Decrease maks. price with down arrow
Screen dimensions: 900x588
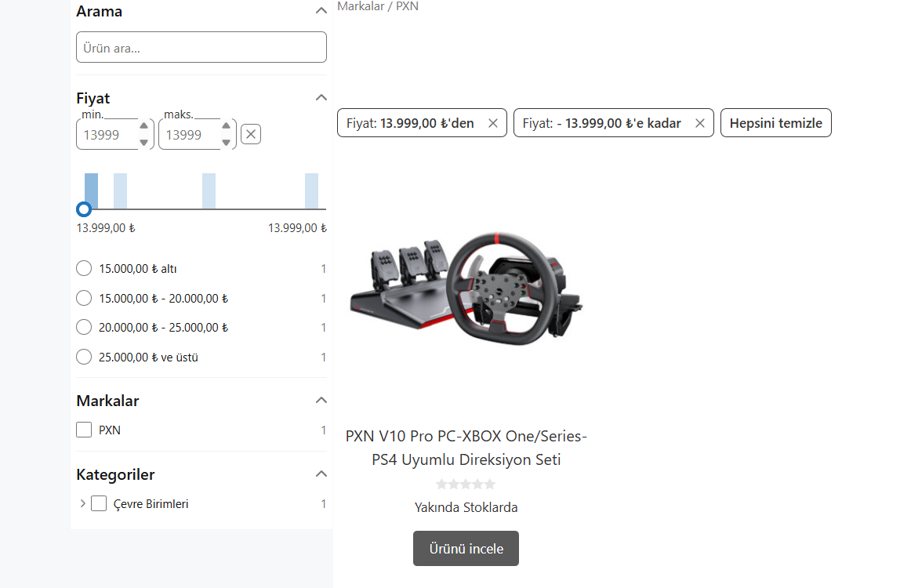coord(226,143)
